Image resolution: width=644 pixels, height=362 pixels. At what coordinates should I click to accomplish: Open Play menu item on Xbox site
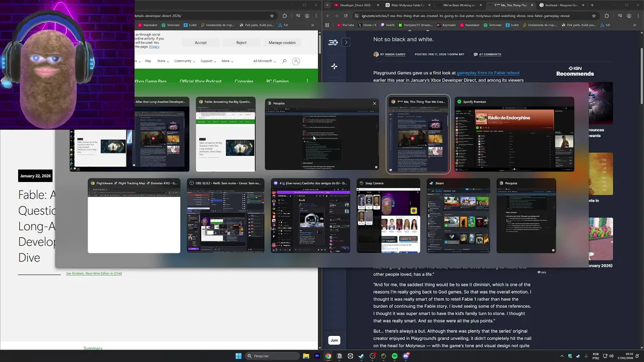point(148,61)
